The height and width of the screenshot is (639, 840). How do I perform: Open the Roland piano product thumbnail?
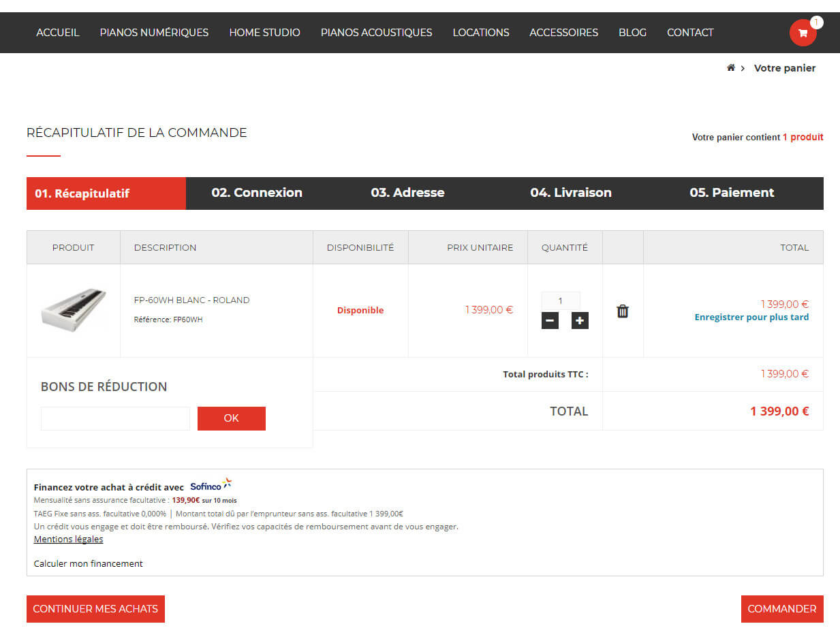pos(74,311)
